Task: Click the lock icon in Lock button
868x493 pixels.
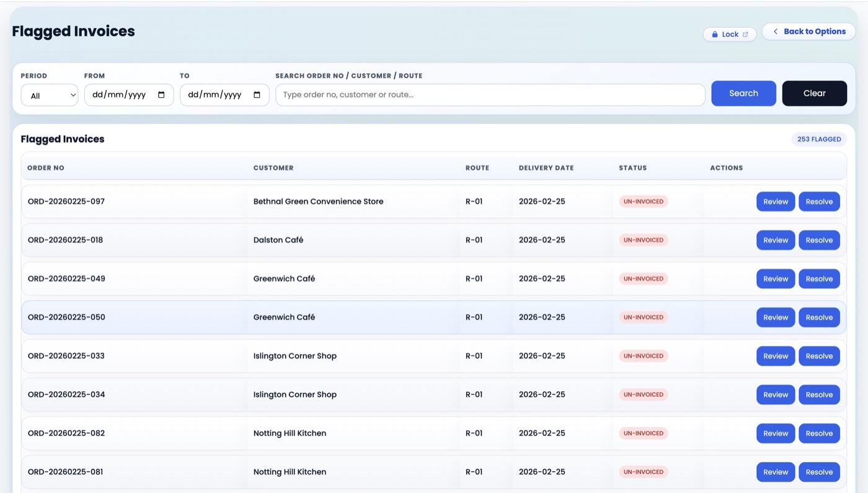Action: click(714, 35)
